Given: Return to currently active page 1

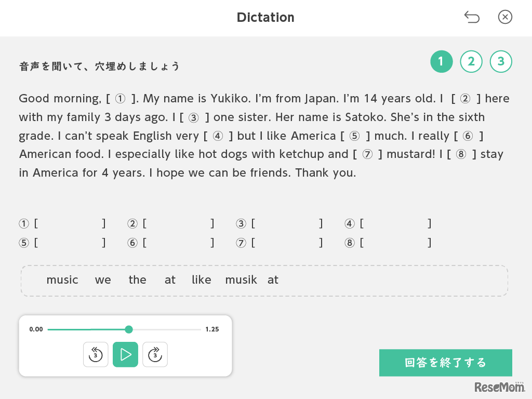Looking at the screenshot, I should pyautogui.click(x=442, y=61).
